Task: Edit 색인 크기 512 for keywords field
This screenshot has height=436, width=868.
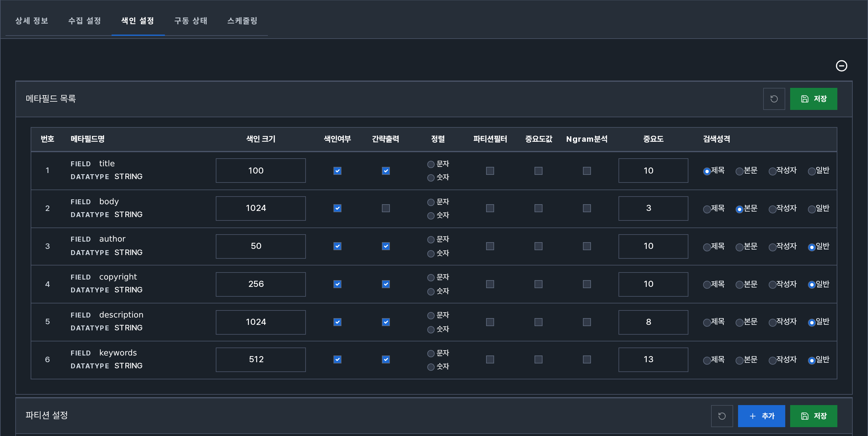Action: pos(261,359)
